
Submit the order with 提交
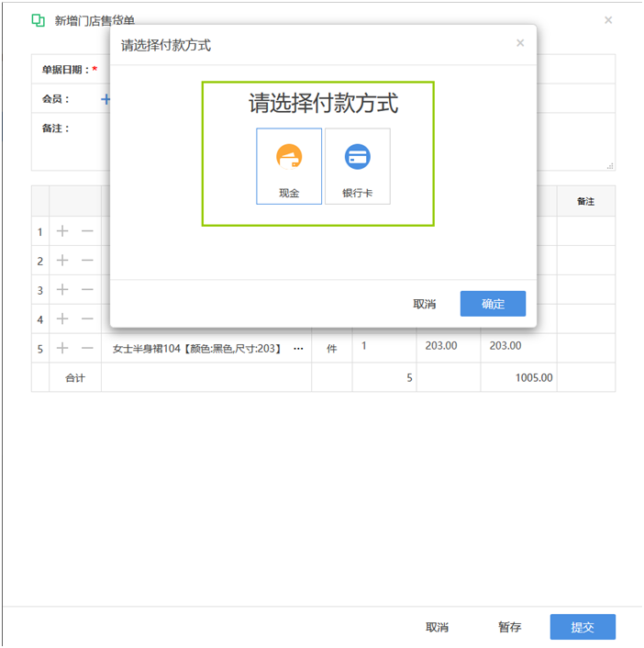pos(583,627)
